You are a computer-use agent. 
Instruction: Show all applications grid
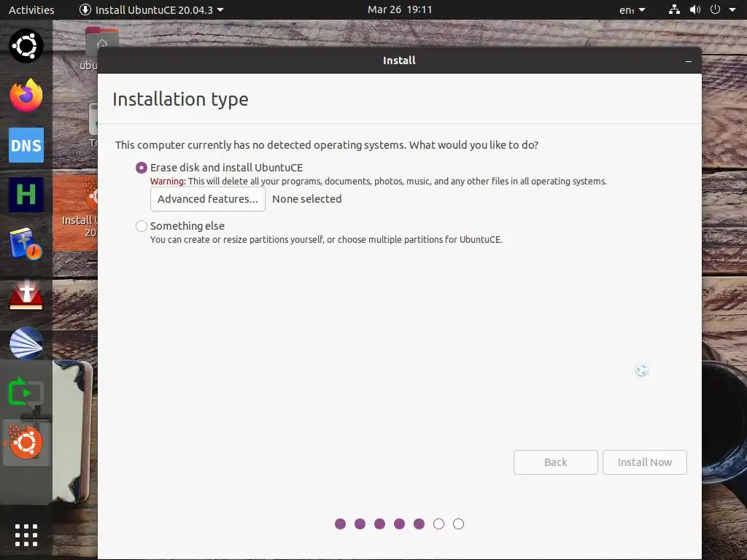26,534
